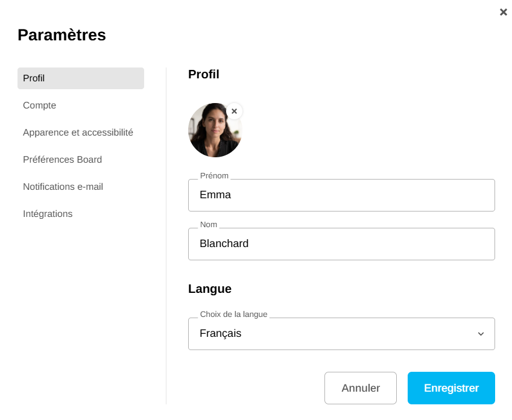Screen dimensions: 512x420
Task: Close the Paramètres dialog with the X
Action: (504, 12)
